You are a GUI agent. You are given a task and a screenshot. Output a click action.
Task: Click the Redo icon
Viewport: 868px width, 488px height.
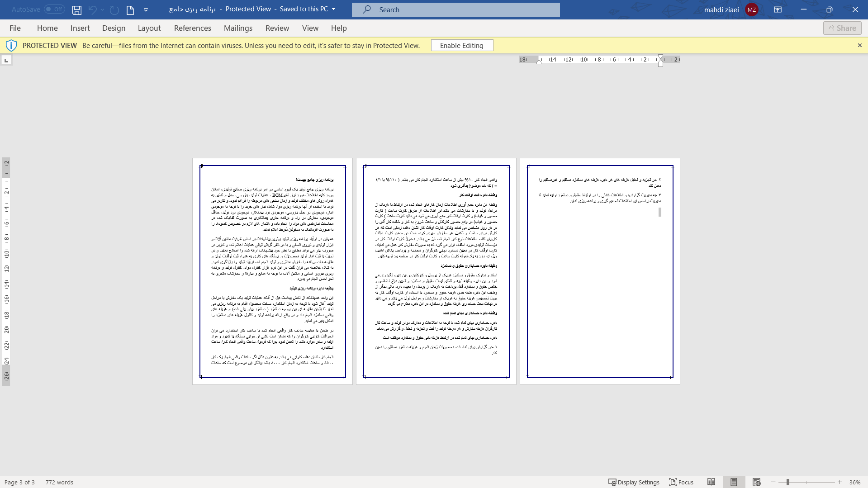(x=114, y=9)
